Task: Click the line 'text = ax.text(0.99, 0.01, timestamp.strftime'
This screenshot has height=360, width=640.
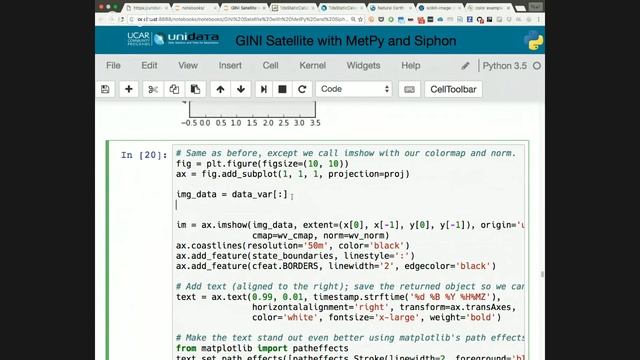Action: pos(338,297)
